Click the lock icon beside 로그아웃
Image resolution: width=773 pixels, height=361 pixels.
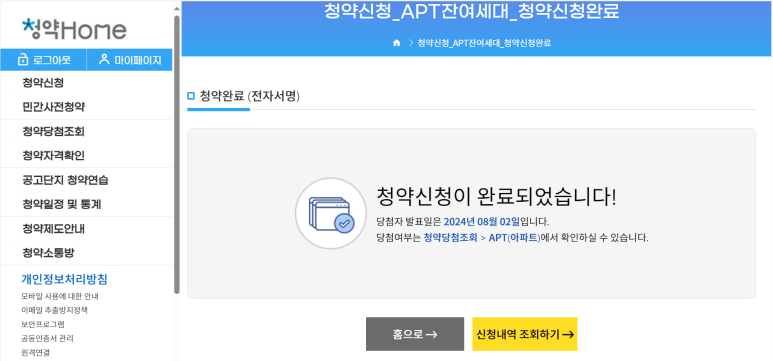click(x=22, y=60)
